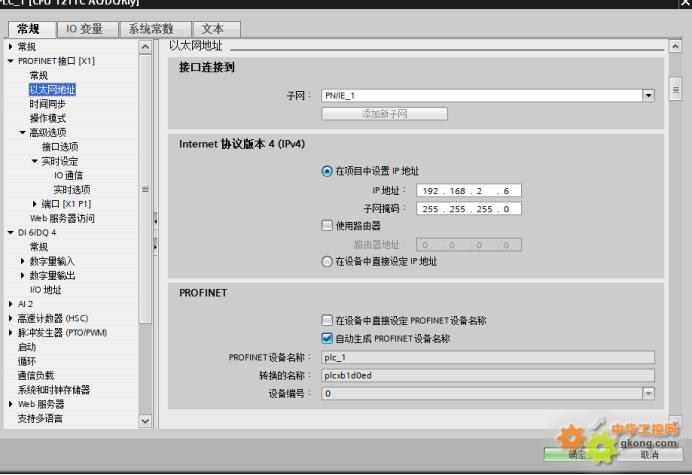Select Web 服务器访问 in the tree

pos(62,218)
